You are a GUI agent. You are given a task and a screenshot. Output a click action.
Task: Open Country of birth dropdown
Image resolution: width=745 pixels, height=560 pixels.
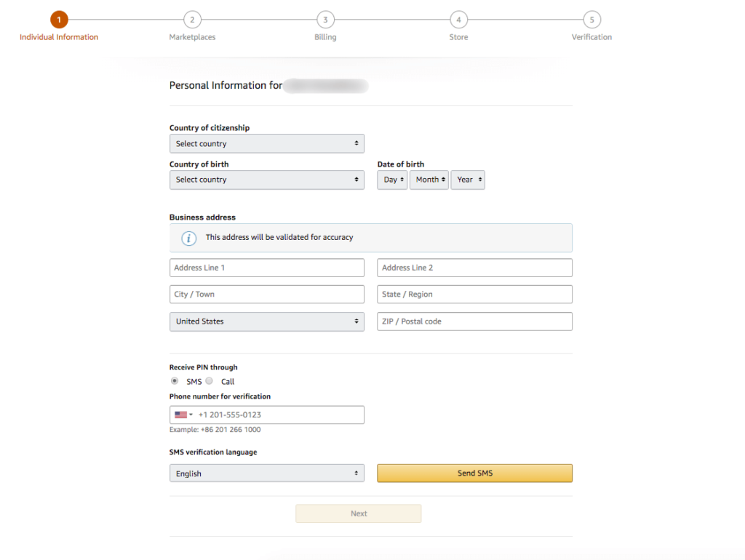coord(266,180)
